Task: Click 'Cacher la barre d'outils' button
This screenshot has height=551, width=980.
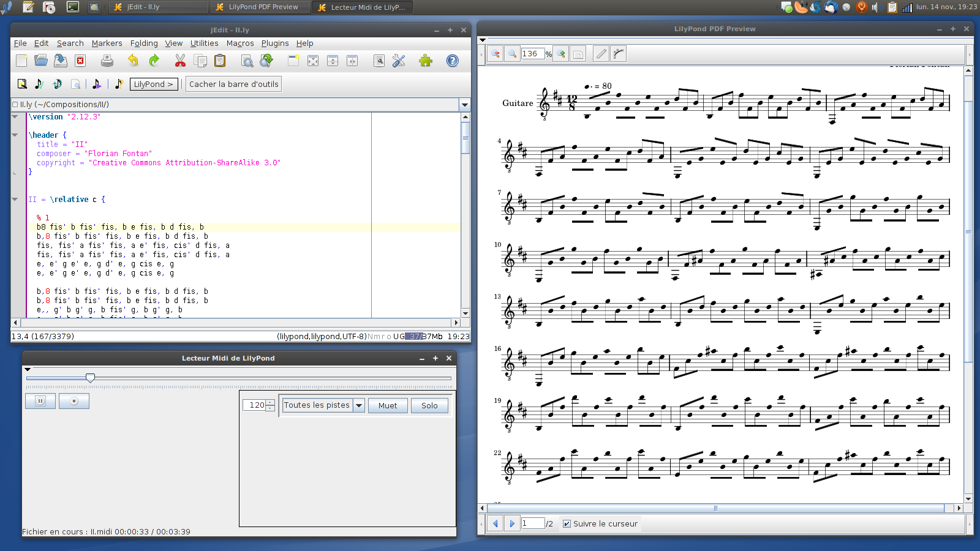Action: 233,84
